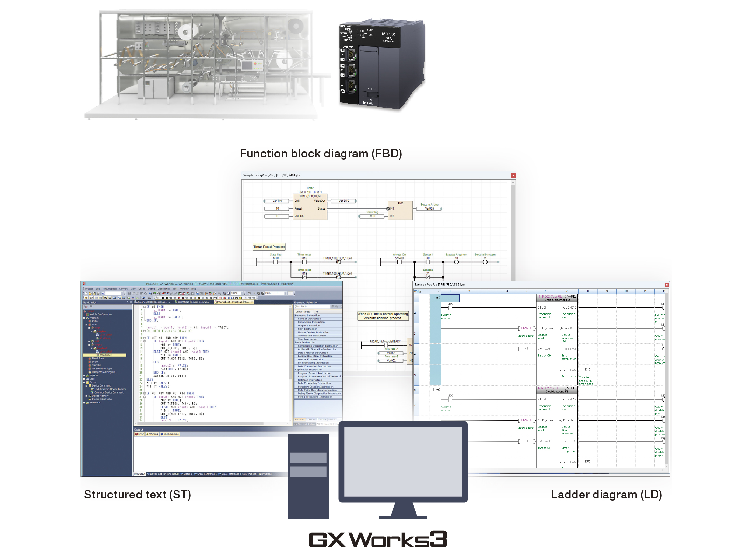Click the New project toolbar icon
Viewport: 735px width, 560px height.
coord(86,293)
